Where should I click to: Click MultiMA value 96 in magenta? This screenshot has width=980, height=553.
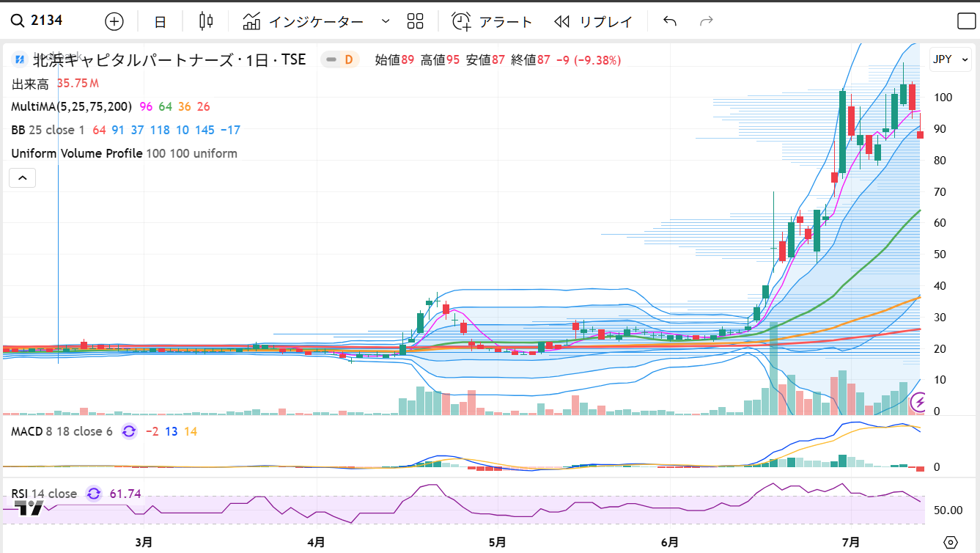click(146, 107)
